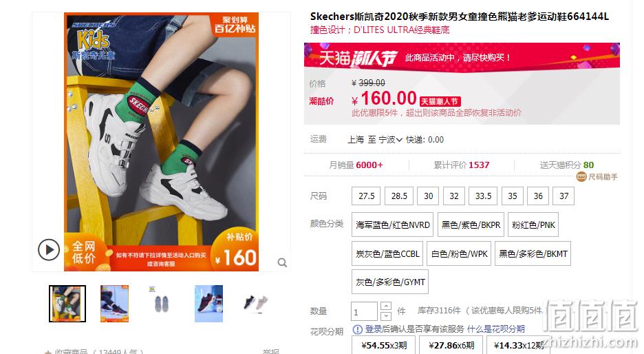This screenshot has width=644, height=354.
Task: Choose size 37
Action: (564, 196)
